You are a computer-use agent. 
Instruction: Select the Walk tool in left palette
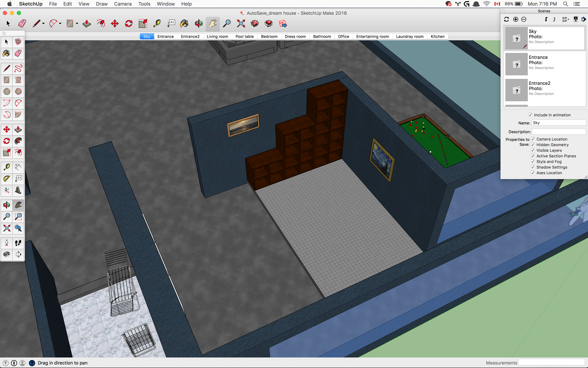tap(18, 243)
